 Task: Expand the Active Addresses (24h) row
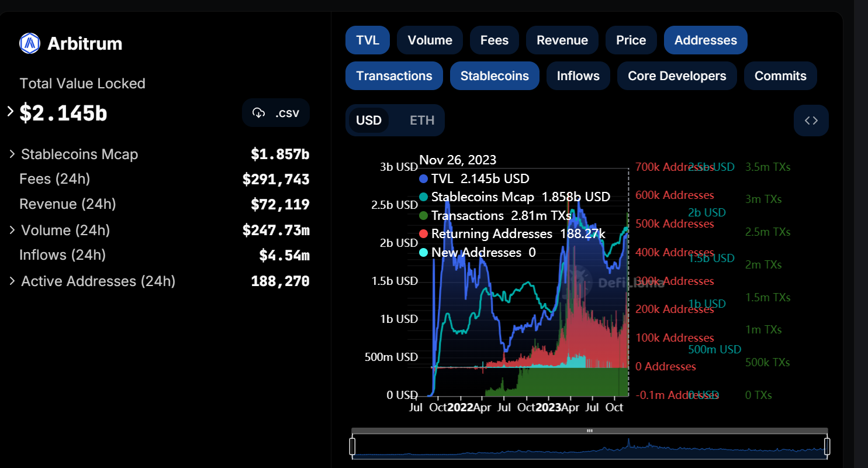12,281
